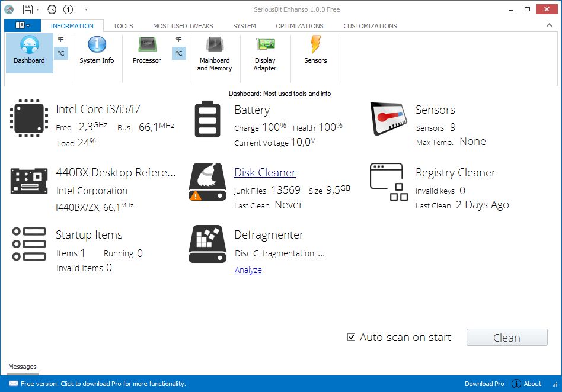Image resolution: width=562 pixels, height=392 pixels.
Task: Open the Processor information panel
Action: [146, 52]
